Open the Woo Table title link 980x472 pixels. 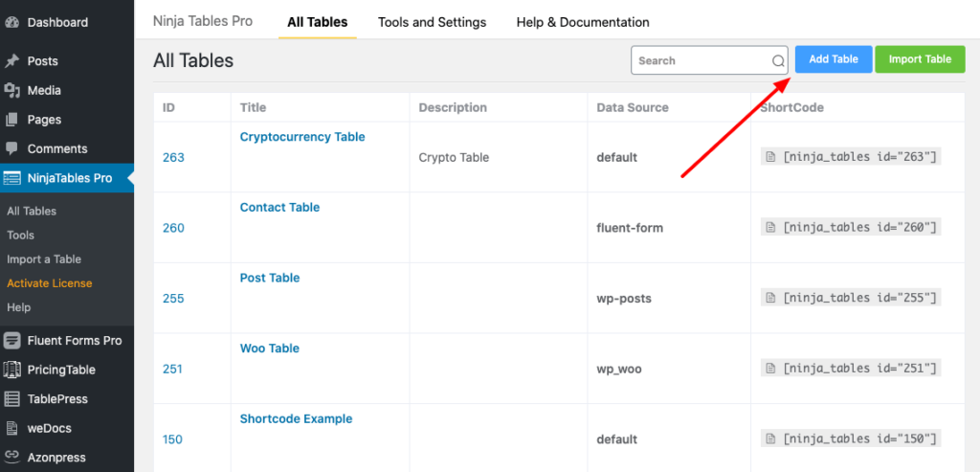(x=270, y=348)
